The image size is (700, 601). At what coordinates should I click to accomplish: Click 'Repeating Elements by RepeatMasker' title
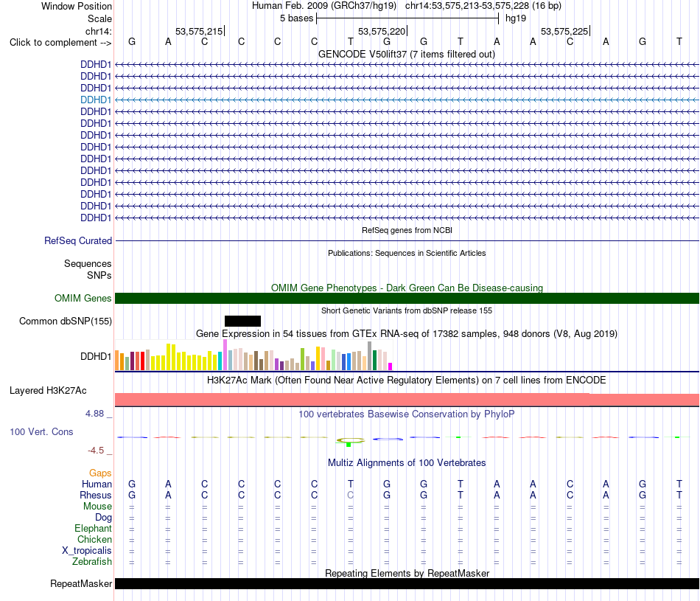click(x=407, y=573)
